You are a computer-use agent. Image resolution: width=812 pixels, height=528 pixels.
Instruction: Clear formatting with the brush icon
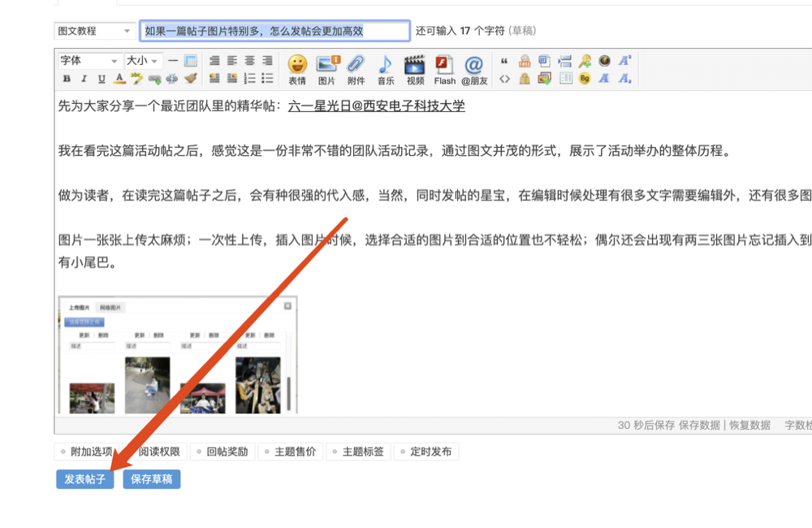191,78
